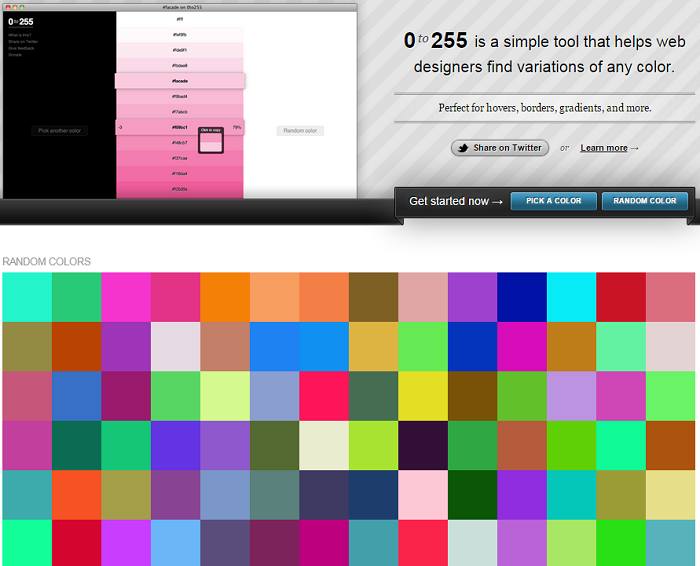Pick the crimson red swatch in top row
This screenshot has width=700, height=566.
(x=620, y=296)
